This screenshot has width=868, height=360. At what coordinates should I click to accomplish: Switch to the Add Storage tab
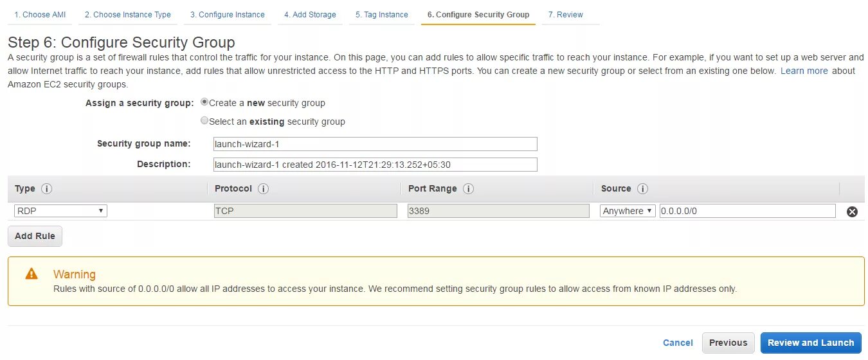click(x=310, y=15)
